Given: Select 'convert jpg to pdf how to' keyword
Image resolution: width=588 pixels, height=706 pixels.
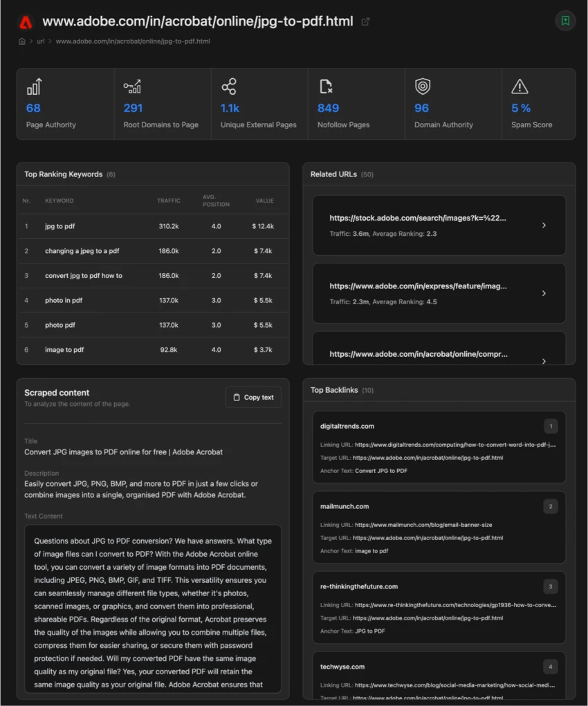Looking at the screenshot, I should coord(153,276).
